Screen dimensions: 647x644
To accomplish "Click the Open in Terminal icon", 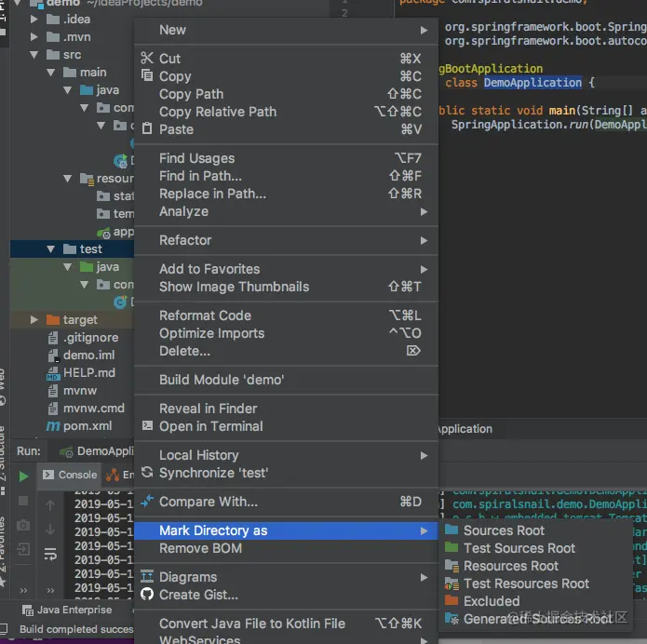I will pyautogui.click(x=147, y=425).
